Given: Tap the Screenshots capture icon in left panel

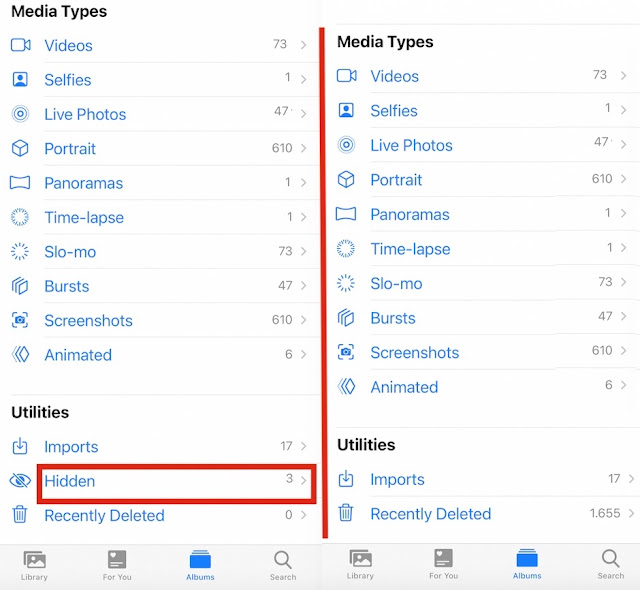Looking at the screenshot, I should click(x=21, y=321).
